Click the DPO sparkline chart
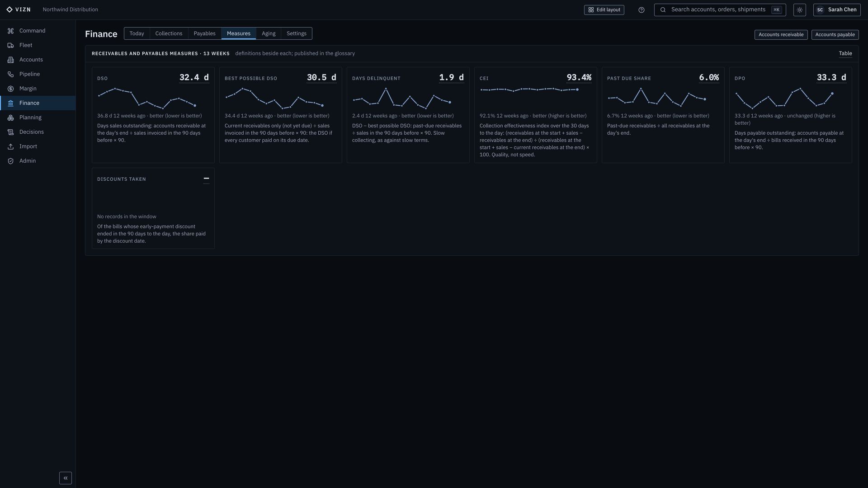The image size is (868, 488). click(784, 99)
